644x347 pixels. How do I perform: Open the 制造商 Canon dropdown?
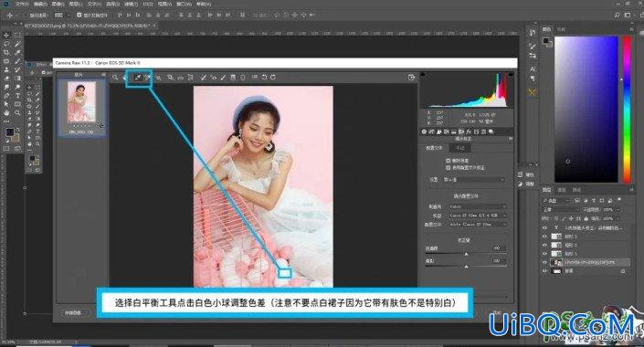click(x=477, y=206)
